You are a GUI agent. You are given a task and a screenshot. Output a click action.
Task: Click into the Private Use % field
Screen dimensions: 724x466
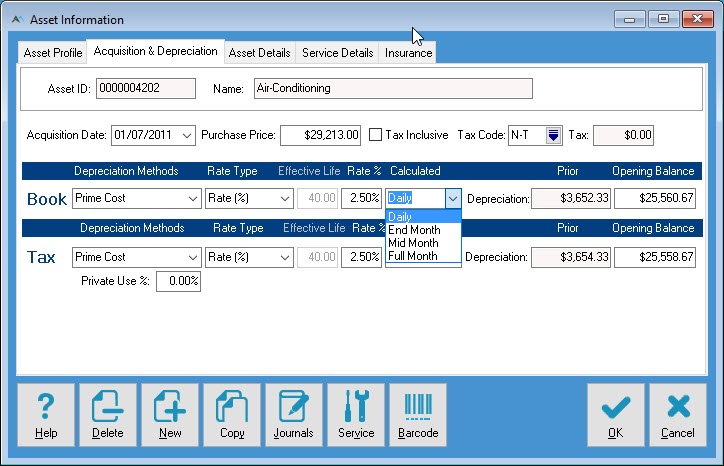[177, 282]
